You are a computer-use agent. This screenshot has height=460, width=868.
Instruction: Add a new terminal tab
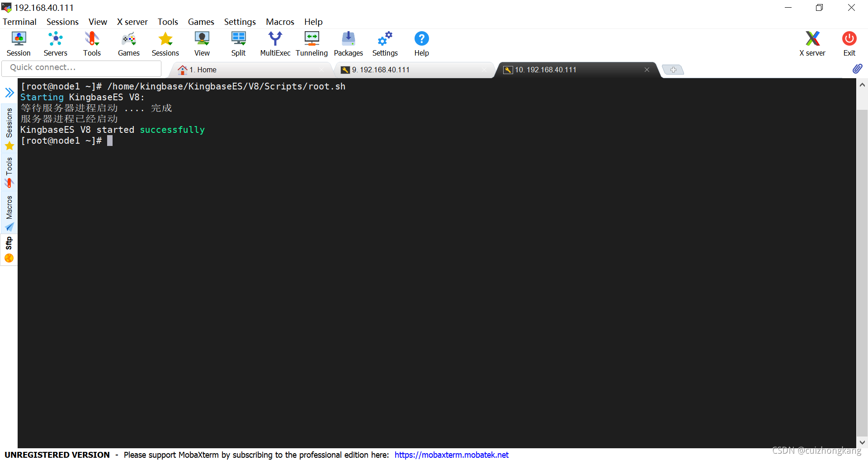coord(673,70)
